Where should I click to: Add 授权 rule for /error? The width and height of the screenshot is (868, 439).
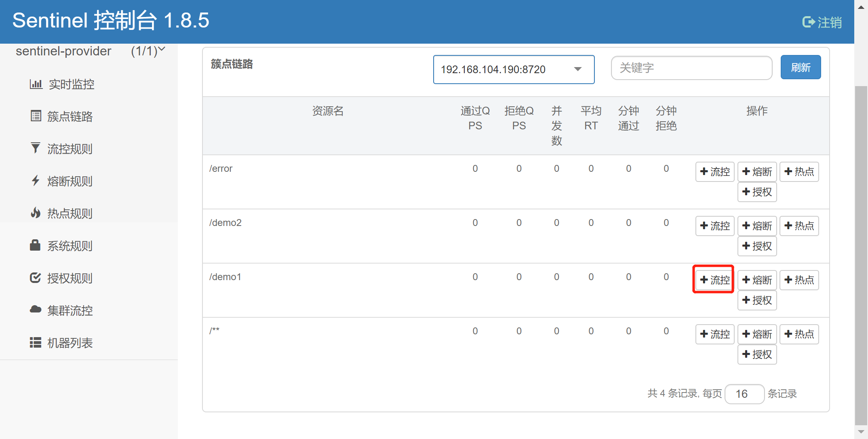(757, 192)
